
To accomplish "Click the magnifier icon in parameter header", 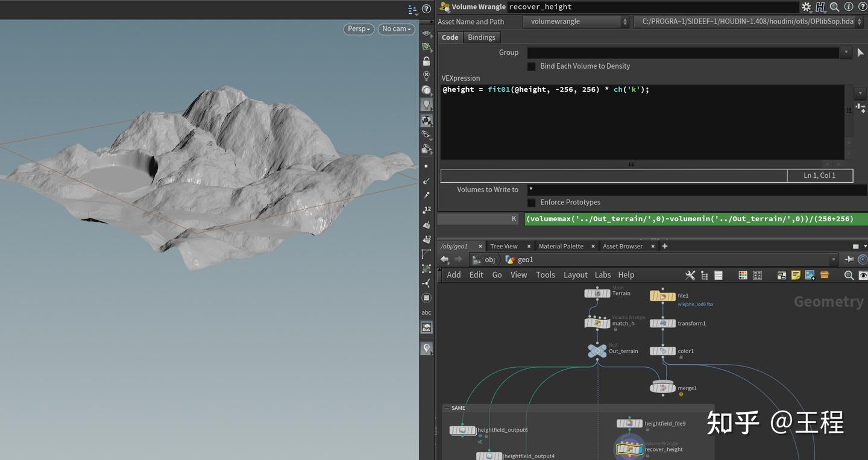I will click(x=834, y=7).
